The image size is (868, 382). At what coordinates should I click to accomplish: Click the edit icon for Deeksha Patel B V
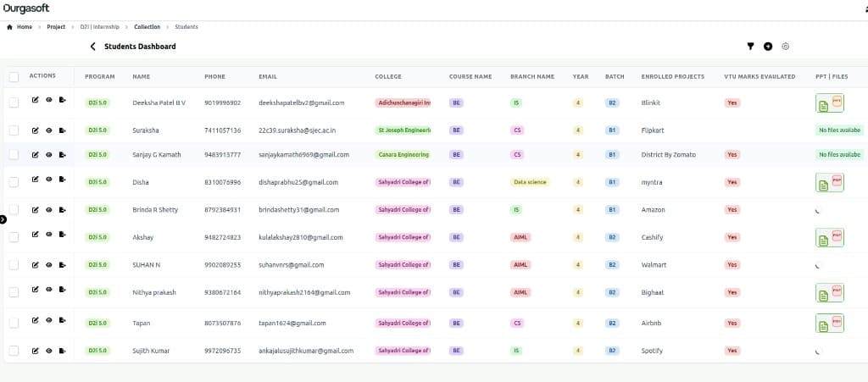36,100
